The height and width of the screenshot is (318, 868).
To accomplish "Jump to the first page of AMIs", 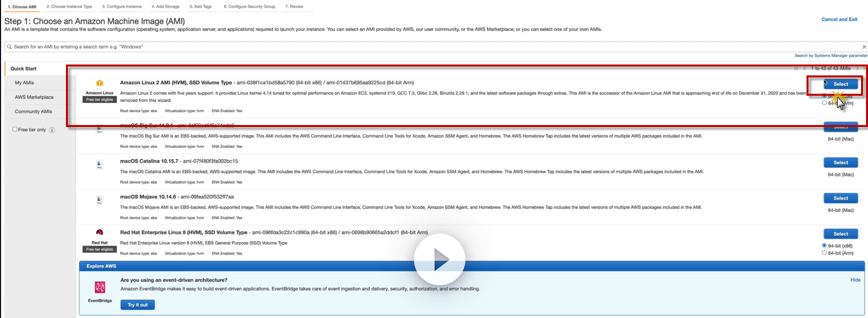I will click(797, 68).
